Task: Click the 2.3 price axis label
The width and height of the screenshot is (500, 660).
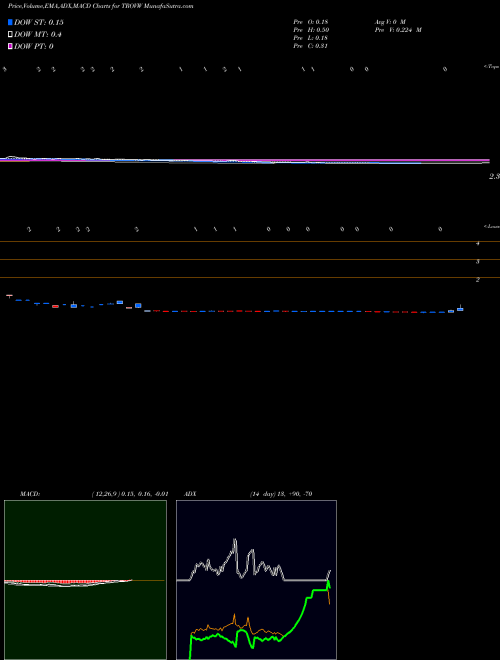Action: (x=494, y=177)
